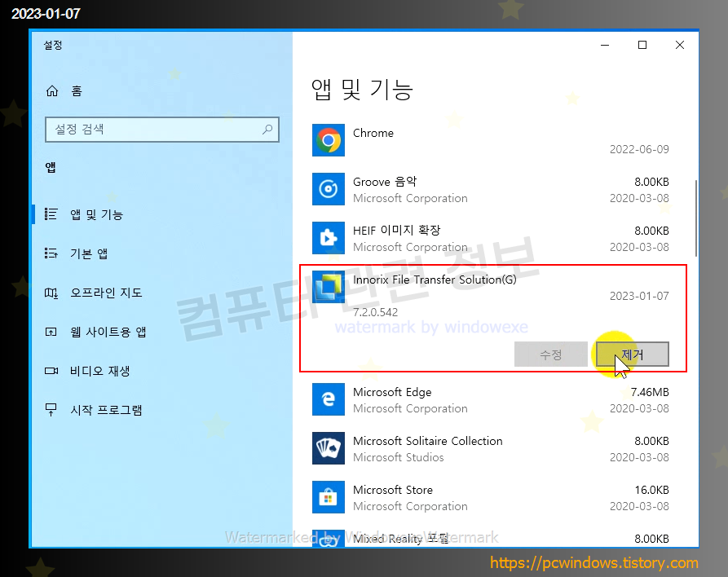This screenshot has height=577, width=728.
Task: Close the 설정 window
Action: pyautogui.click(x=680, y=45)
